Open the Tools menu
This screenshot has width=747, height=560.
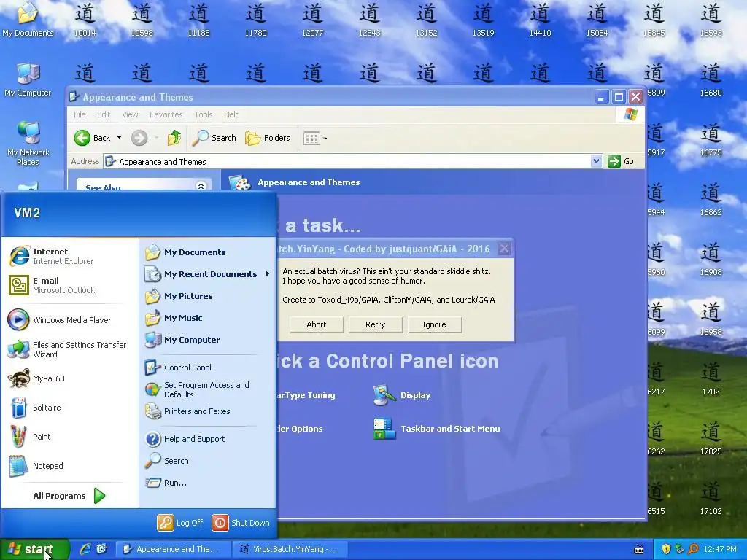click(x=203, y=114)
